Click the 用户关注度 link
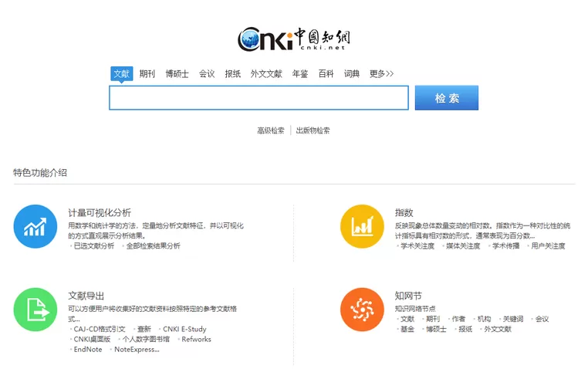The height and width of the screenshot is (386, 588). tap(548, 246)
